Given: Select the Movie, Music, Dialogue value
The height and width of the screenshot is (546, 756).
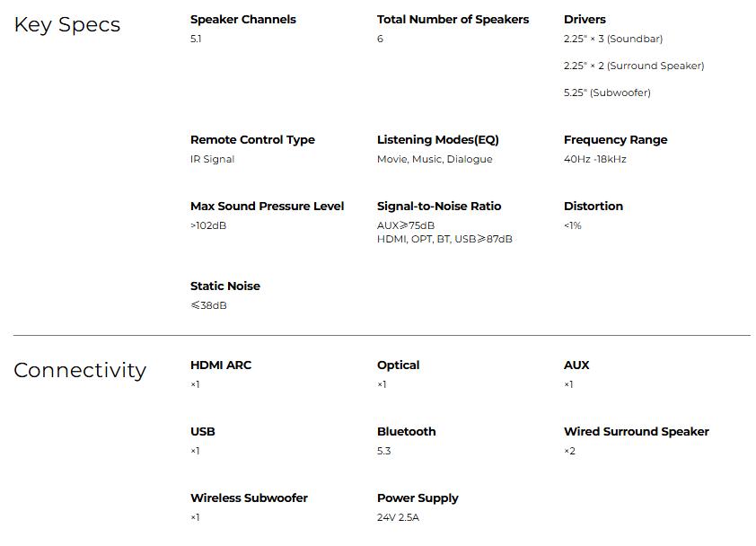Looking at the screenshot, I should [435, 159].
